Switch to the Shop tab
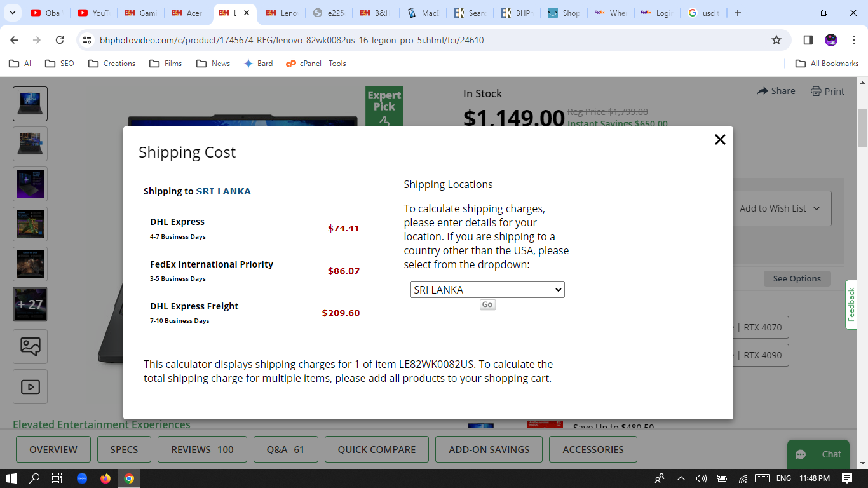The image size is (868, 488). pos(564,13)
